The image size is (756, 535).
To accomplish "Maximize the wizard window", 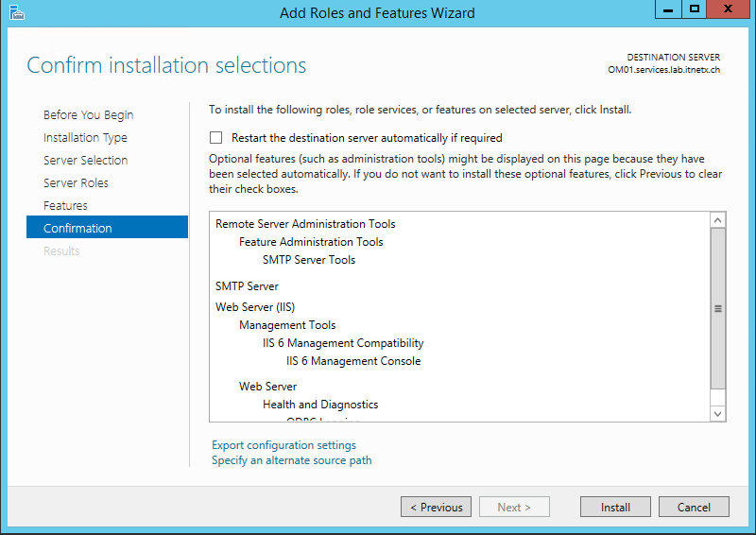I will (695, 9).
